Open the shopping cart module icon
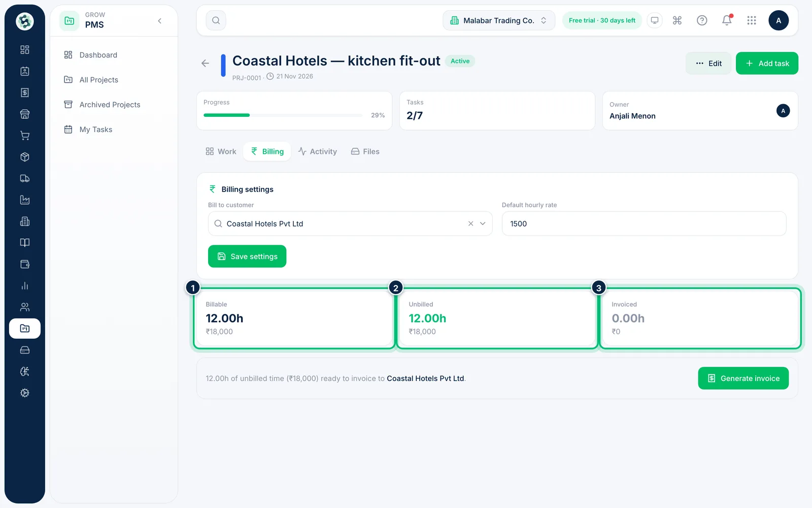This screenshot has height=508, width=812. [24, 136]
